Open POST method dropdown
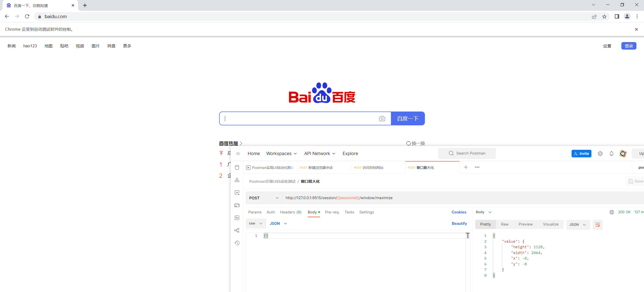Screen dimensions: 644x292 click(264, 198)
